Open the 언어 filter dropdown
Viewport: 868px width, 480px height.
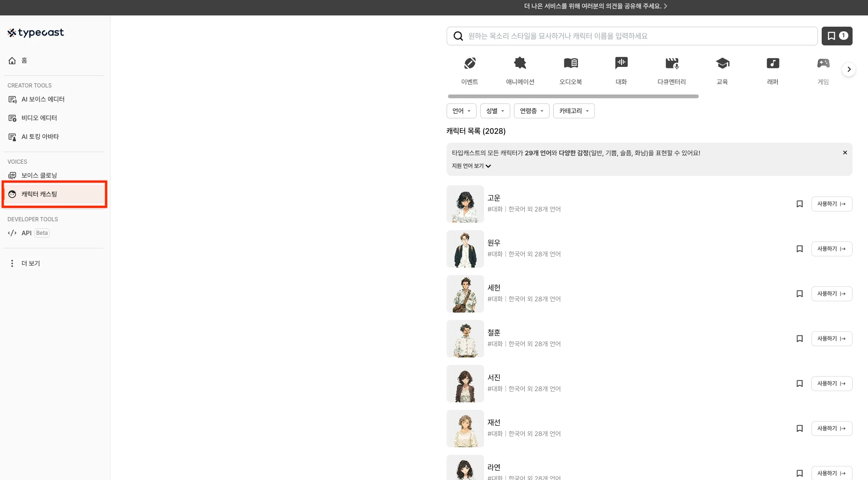tap(461, 111)
